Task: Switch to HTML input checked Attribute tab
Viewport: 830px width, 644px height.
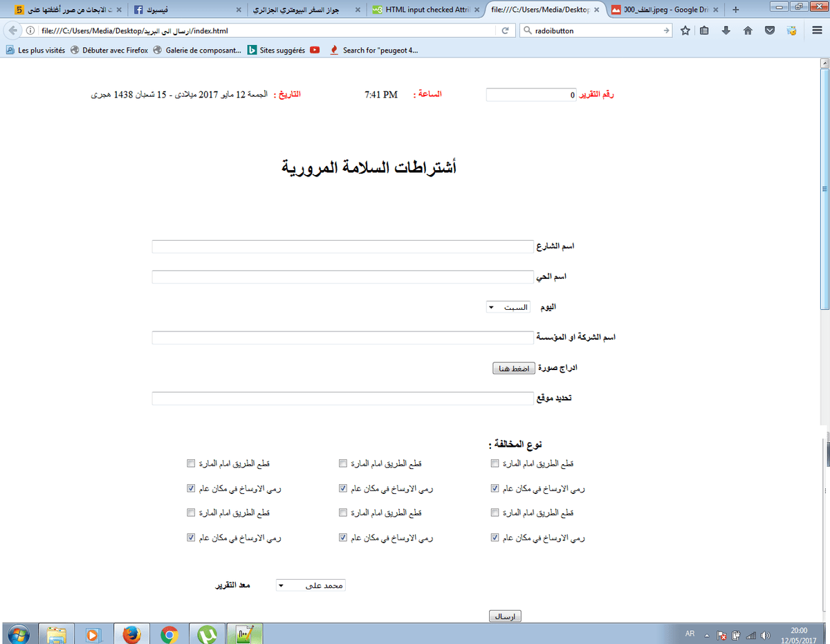Action: tap(425, 10)
